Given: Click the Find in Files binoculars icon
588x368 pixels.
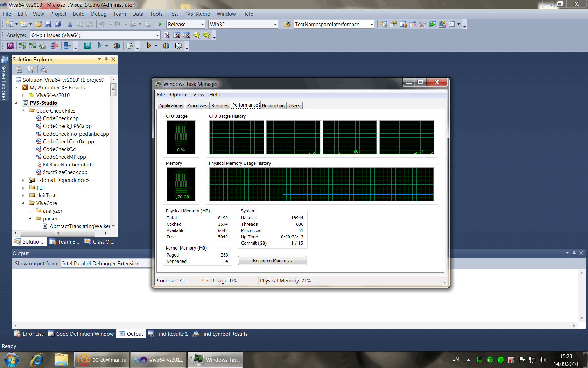Looking at the screenshot, I should [287, 25].
